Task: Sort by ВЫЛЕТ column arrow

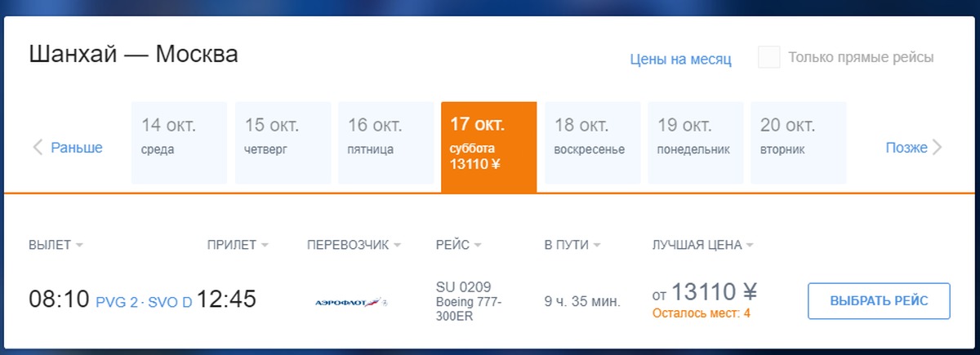Action: 79,245
